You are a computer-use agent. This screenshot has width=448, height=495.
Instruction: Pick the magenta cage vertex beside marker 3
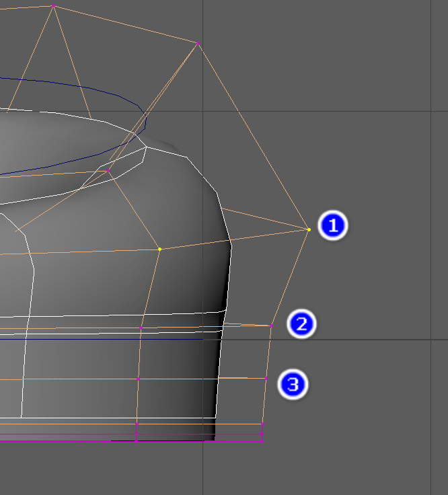pyautogui.click(x=266, y=378)
